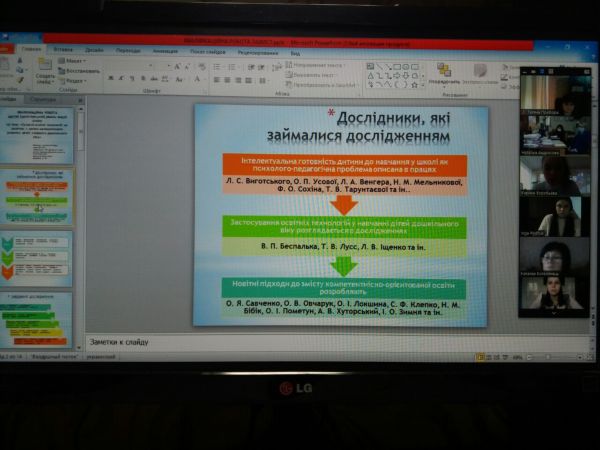Click the bulleted list icon

click(217, 65)
